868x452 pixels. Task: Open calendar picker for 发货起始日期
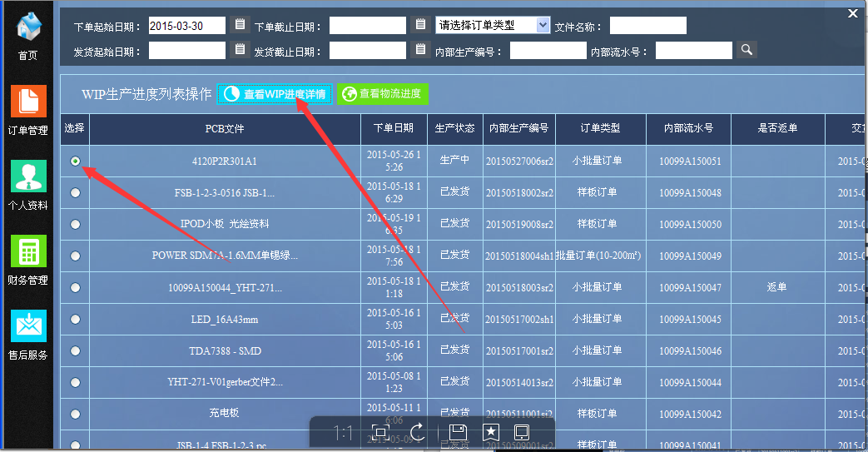pyautogui.click(x=240, y=50)
